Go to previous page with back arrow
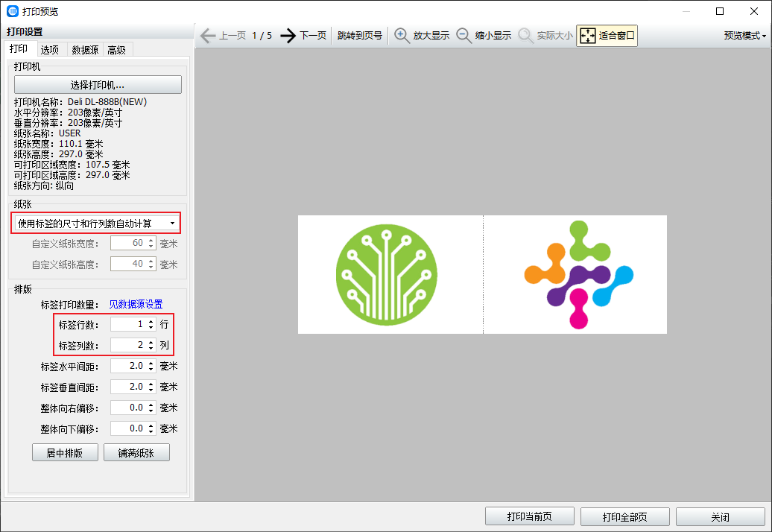Viewport: 772px width, 532px height. click(x=208, y=36)
